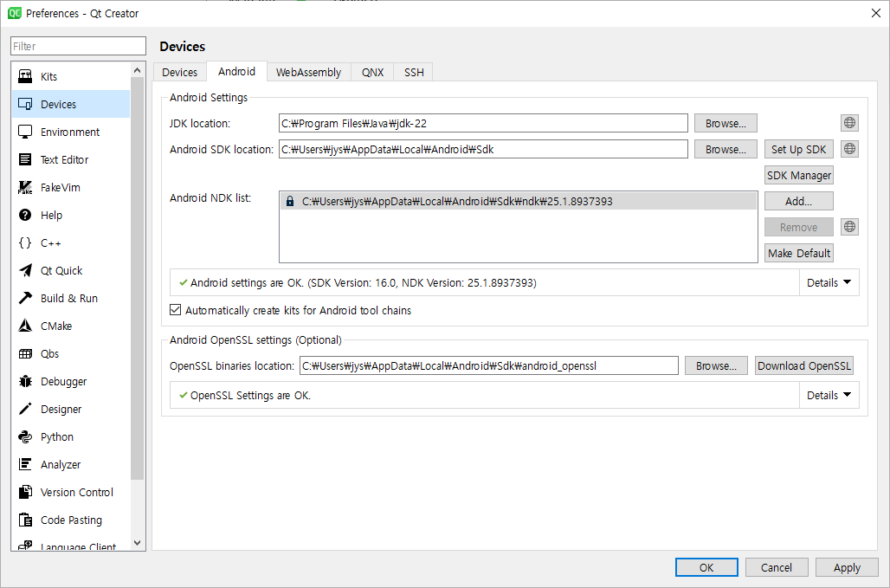Click the JDK location path field

tap(483, 123)
